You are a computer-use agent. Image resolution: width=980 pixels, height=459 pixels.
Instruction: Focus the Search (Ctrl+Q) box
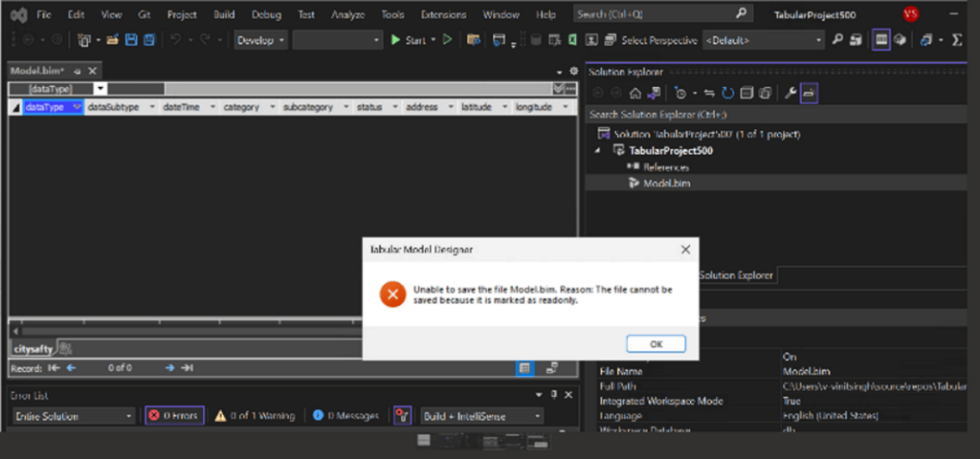pyautogui.click(x=662, y=13)
